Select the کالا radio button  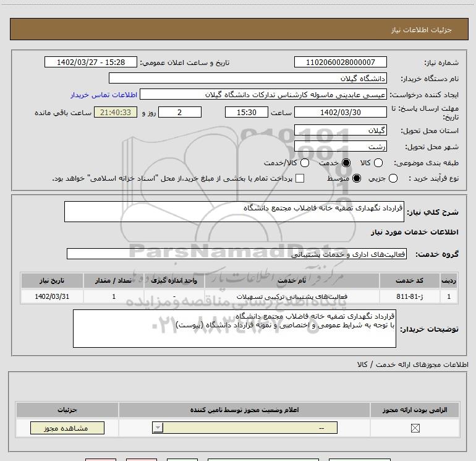click(x=378, y=163)
